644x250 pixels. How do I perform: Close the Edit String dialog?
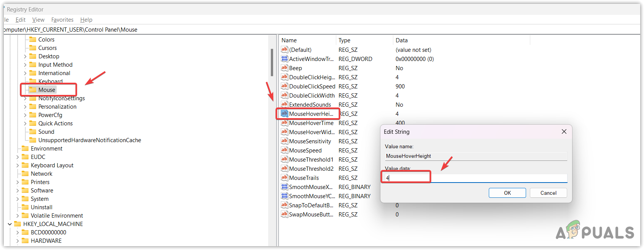click(564, 131)
